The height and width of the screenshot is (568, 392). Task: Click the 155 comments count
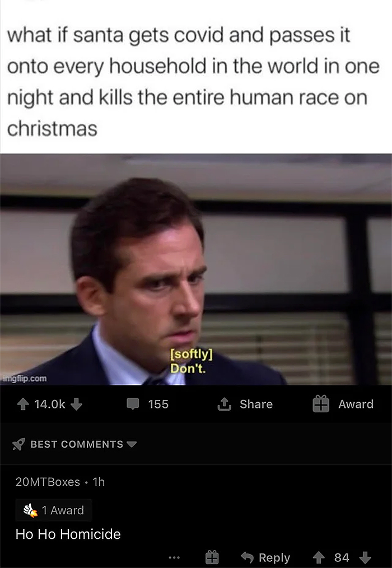(x=158, y=404)
